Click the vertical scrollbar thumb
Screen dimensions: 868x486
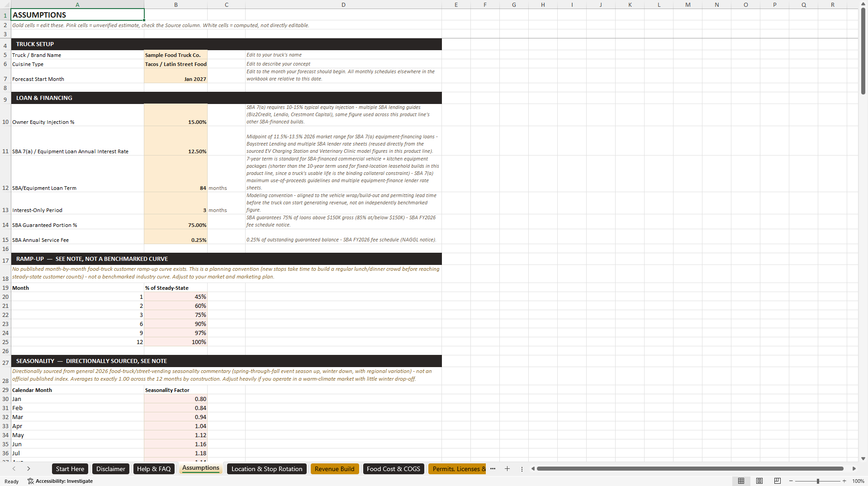pos(863,51)
